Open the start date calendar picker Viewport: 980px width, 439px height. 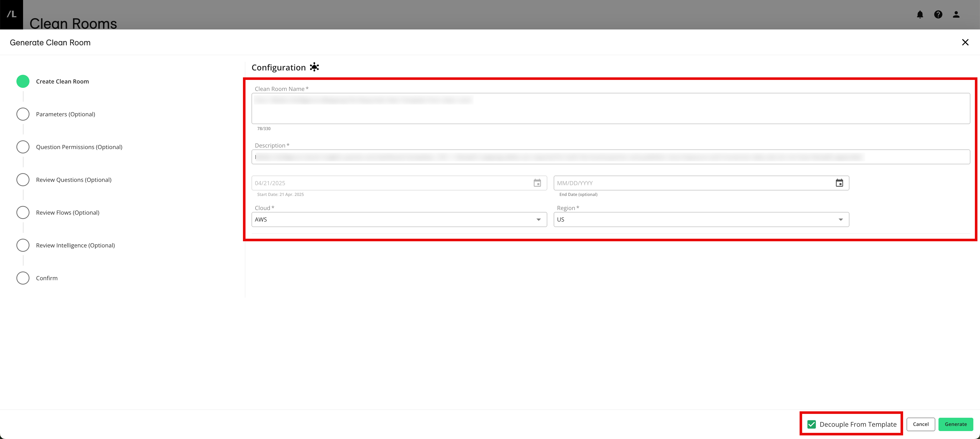[x=537, y=183]
